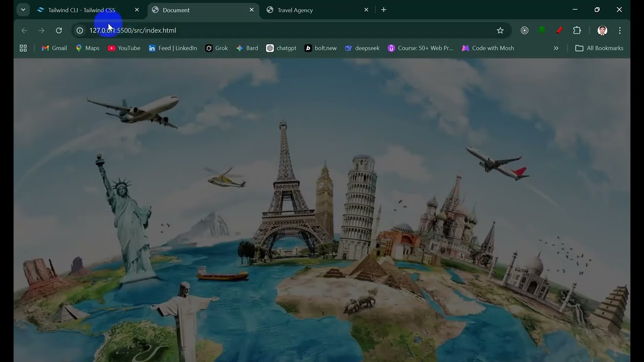Minimize the Chrome window
644x362 pixels.
[x=575, y=10]
